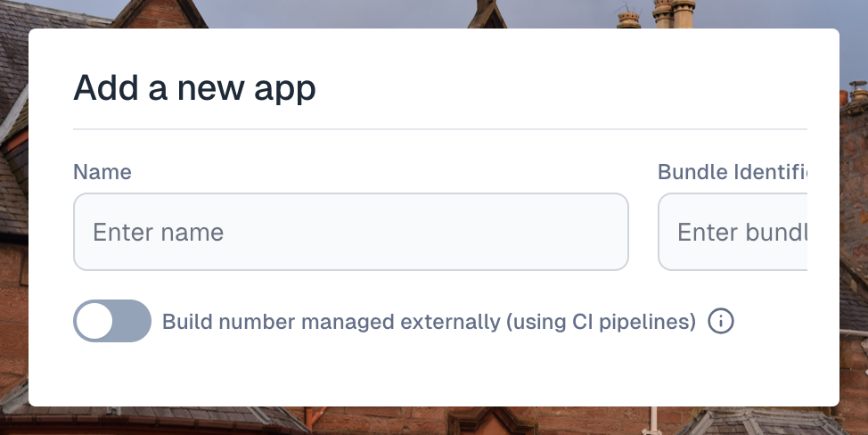Focus the Bundle Identifier input field
This screenshot has width=868, height=435.
(733, 232)
